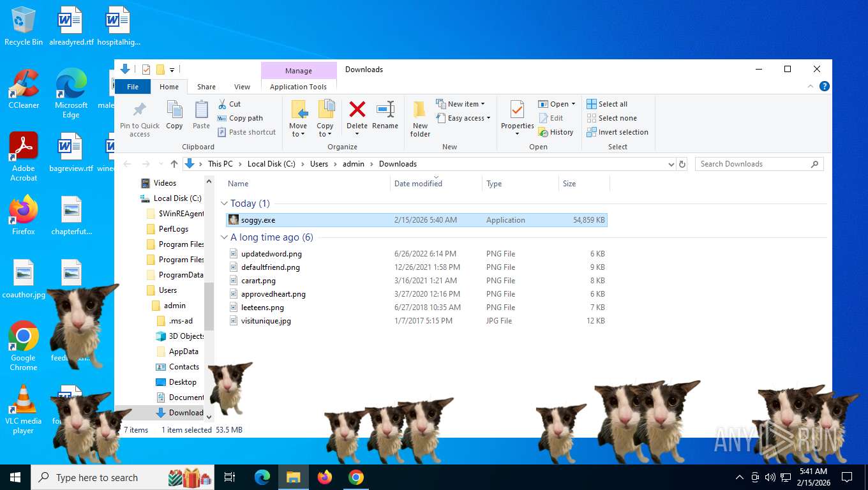Click the Properties icon in Quick Access Toolbar

coord(146,70)
